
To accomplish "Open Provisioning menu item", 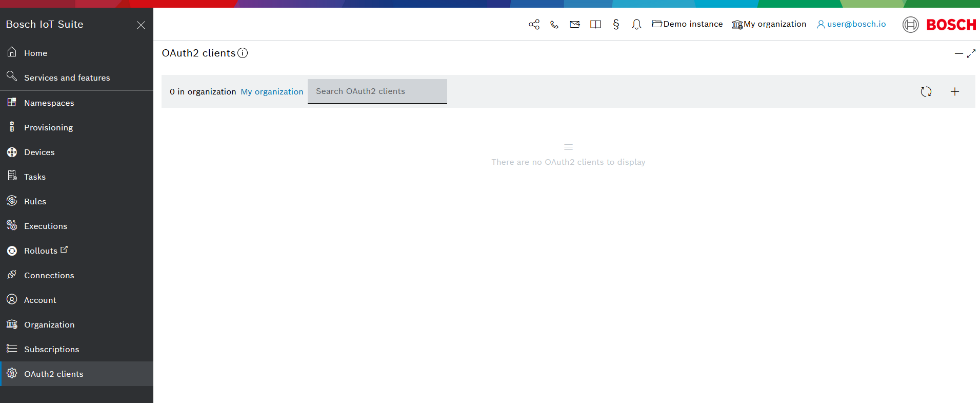I will coord(76,127).
